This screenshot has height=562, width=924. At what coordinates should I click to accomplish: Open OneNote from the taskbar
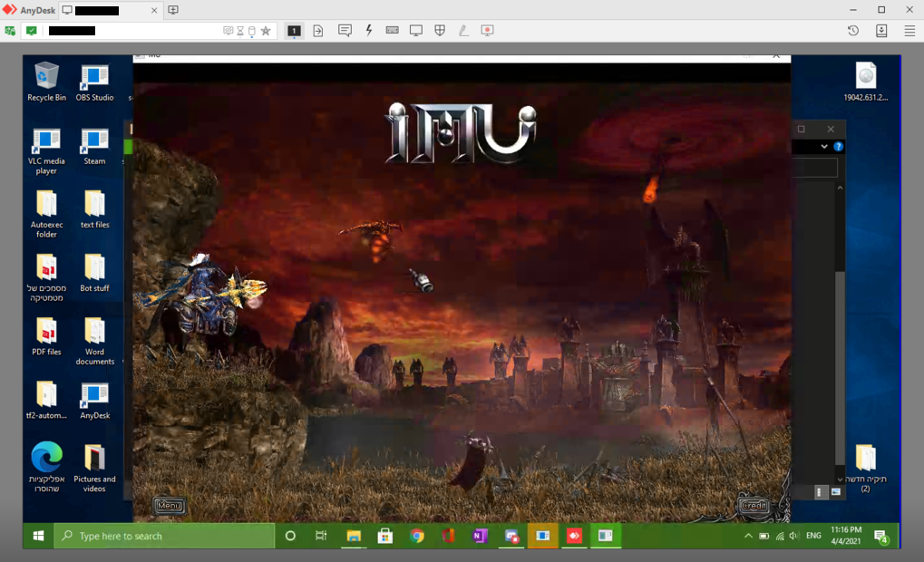pos(480,536)
